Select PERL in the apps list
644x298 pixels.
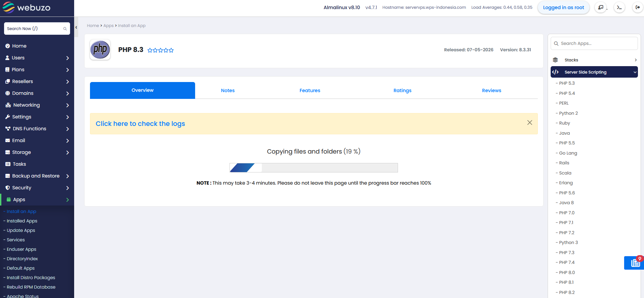pyautogui.click(x=564, y=103)
